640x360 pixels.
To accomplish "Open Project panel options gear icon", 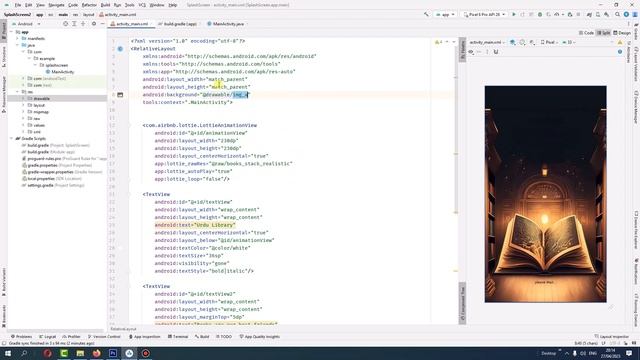I will click(x=94, y=24).
